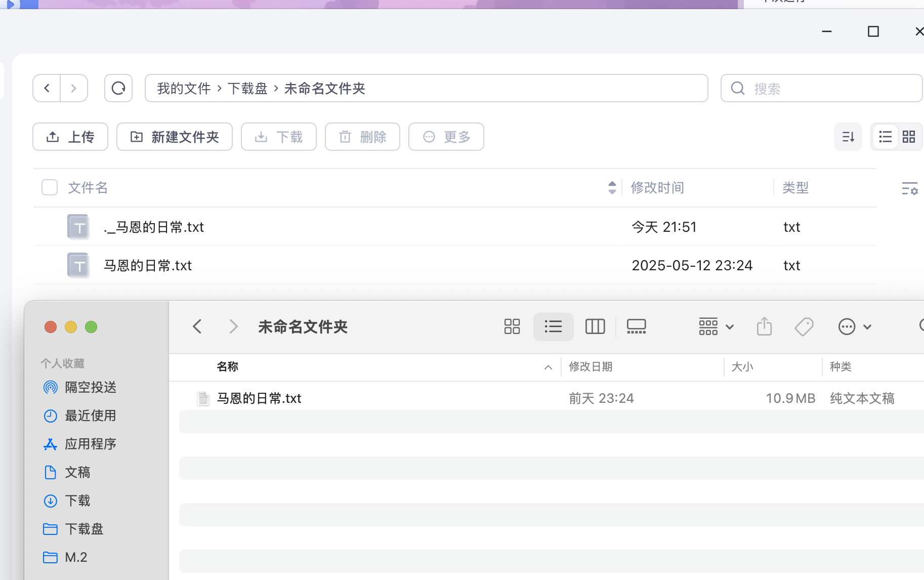The width and height of the screenshot is (924, 580).
Task: Switch Finder to gallery view
Action: pos(637,326)
